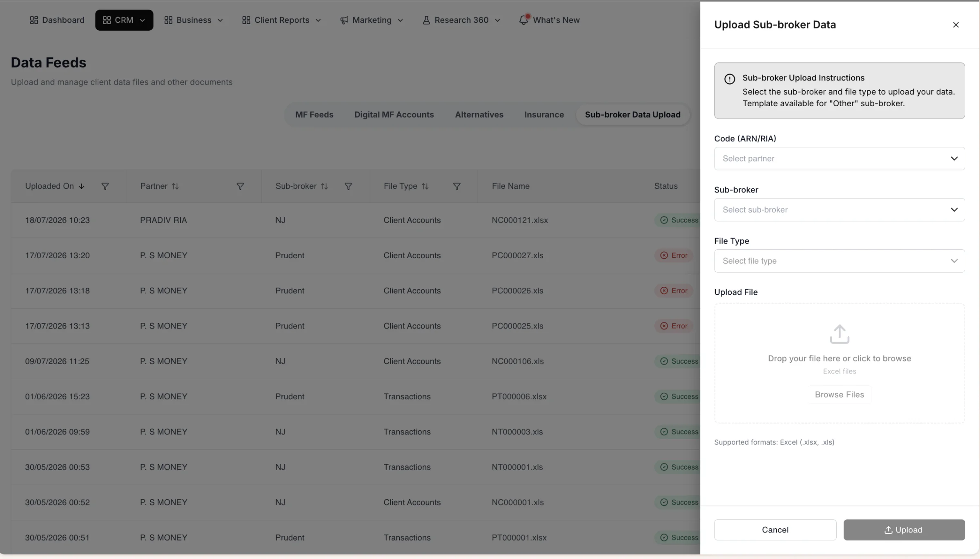
Task: Switch to the Digital MF Accounts tab
Action: tap(394, 115)
